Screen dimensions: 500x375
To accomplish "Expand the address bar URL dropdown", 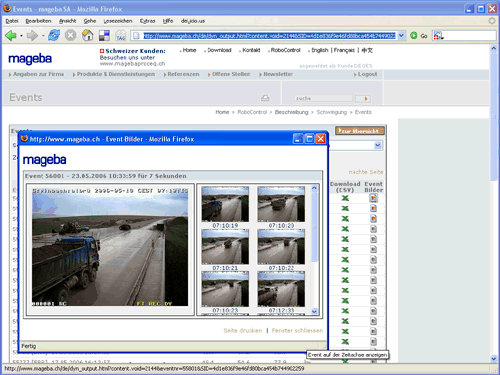I will (401, 35).
